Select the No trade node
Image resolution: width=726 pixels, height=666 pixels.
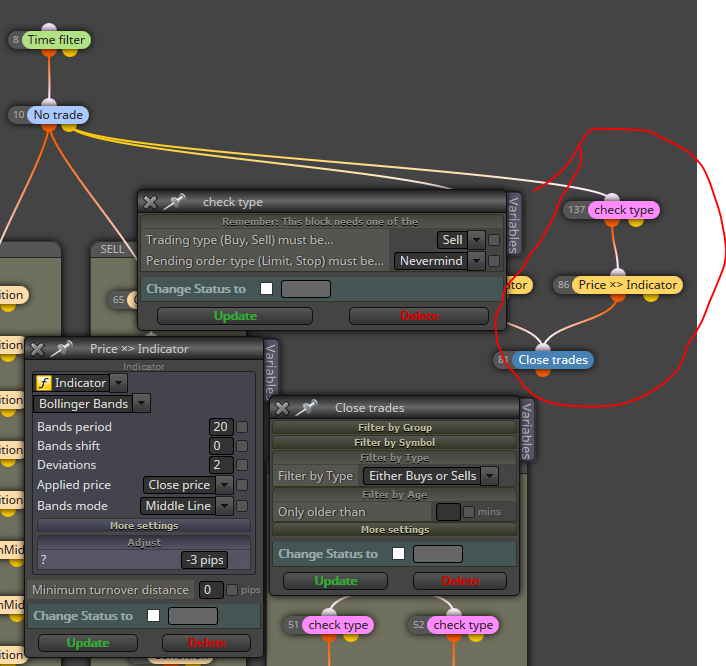(x=58, y=115)
